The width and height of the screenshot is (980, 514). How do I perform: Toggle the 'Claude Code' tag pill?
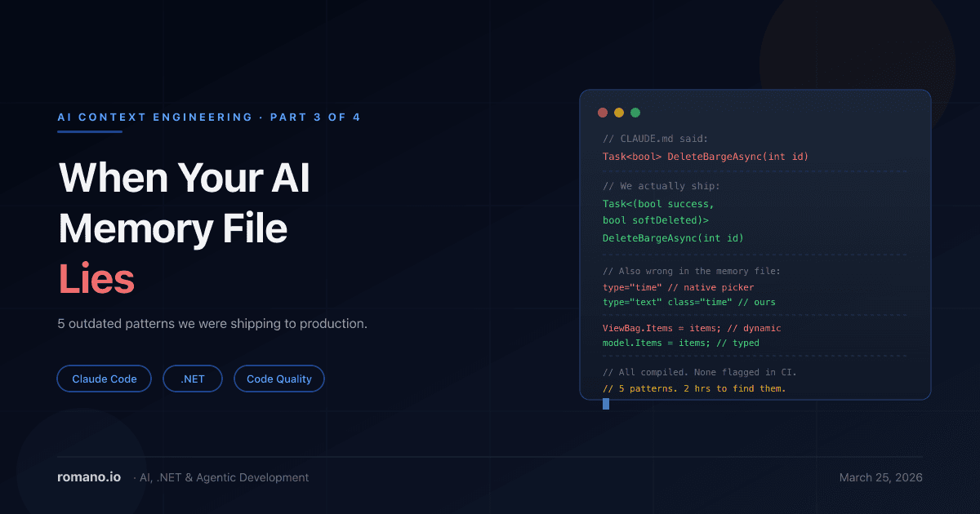104,379
